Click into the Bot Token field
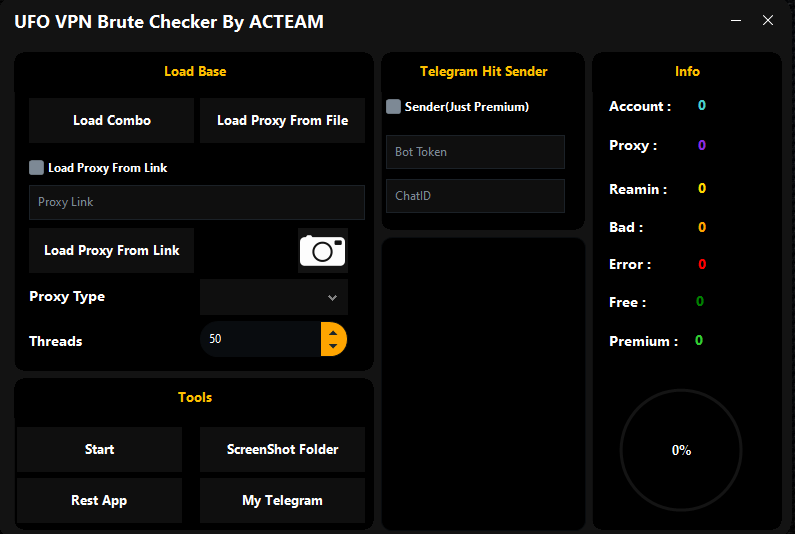 [475, 152]
